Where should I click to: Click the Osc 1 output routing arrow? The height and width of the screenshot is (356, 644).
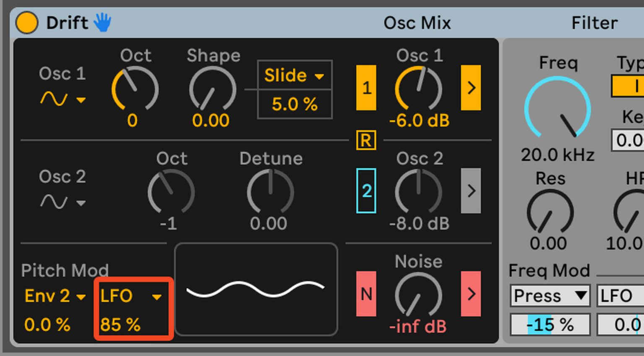coord(470,88)
